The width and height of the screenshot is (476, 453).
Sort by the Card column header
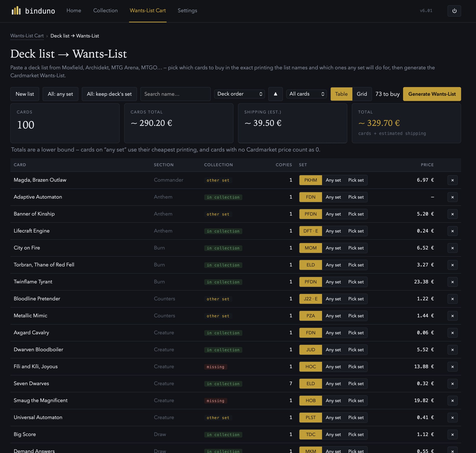coord(20,165)
